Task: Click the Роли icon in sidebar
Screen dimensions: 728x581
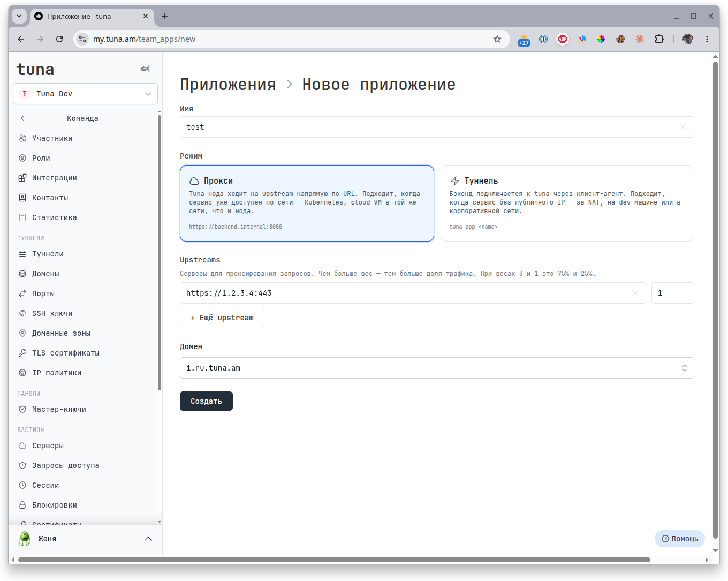Action: [x=22, y=158]
